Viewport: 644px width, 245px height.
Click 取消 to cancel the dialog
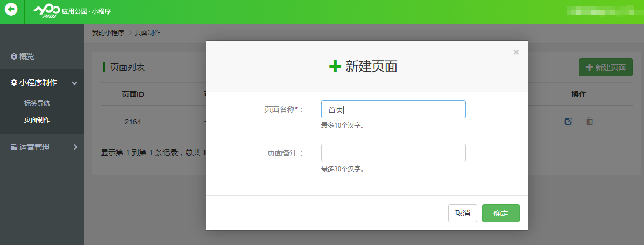pyautogui.click(x=462, y=213)
